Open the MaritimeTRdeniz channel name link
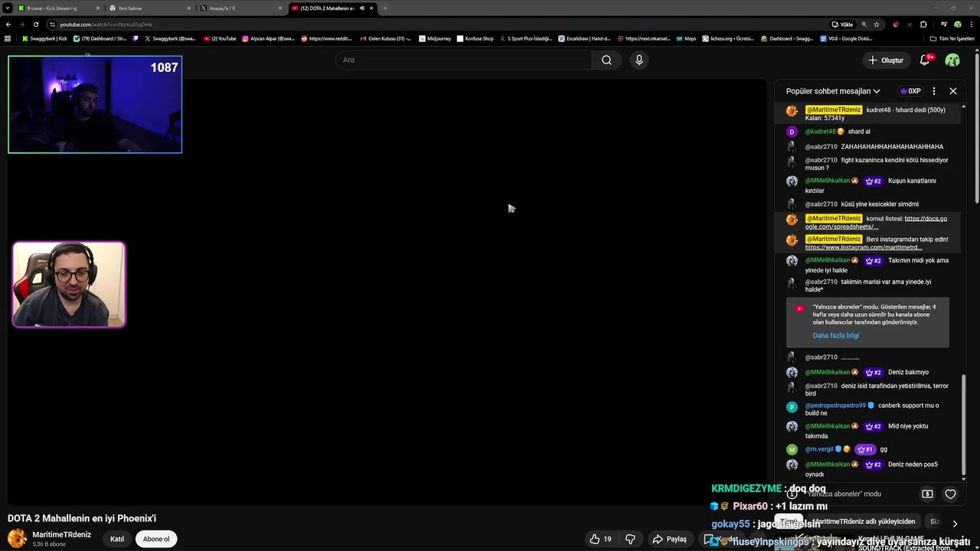This screenshot has height=551, width=980. click(x=61, y=534)
